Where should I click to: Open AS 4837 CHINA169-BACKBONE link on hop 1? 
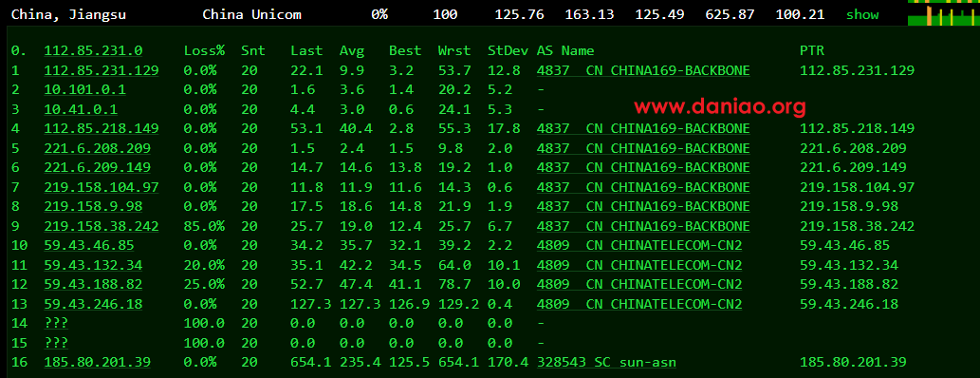[643, 70]
